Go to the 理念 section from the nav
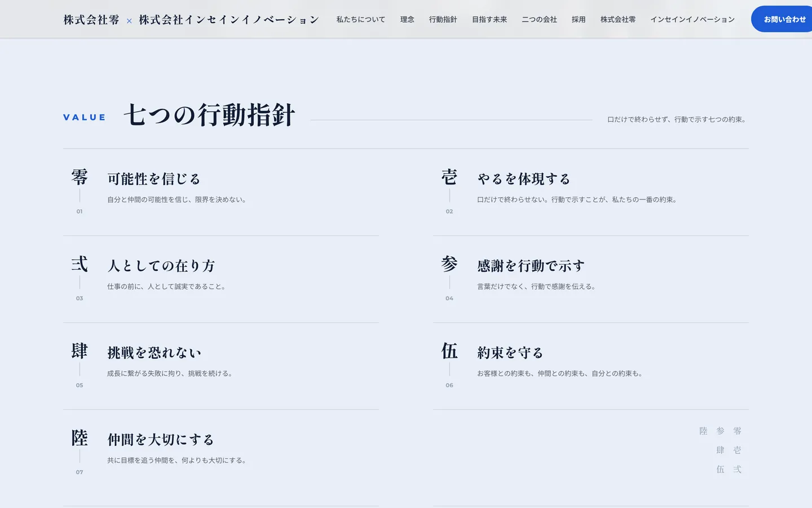The height and width of the screenshot is (508, 812). click(x=407, y=19)
